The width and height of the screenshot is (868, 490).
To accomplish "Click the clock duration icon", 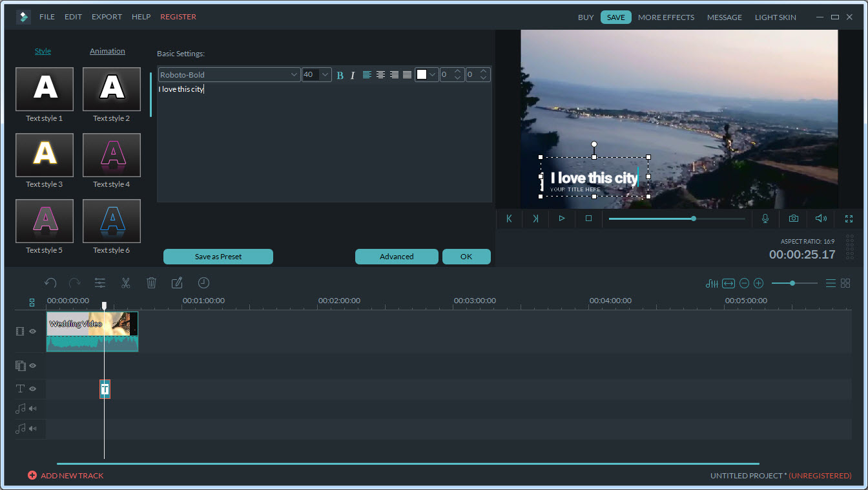I will click(203, 282).
